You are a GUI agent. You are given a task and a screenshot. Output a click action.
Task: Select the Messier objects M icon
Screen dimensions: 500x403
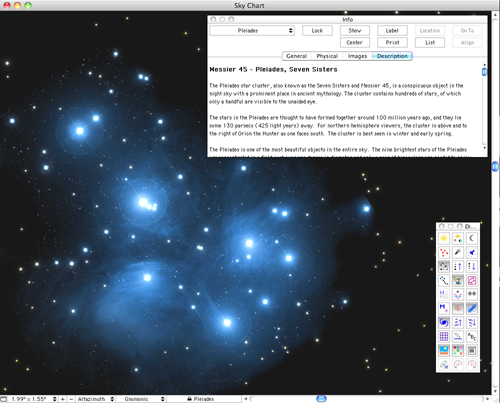(x=444, y=308)
